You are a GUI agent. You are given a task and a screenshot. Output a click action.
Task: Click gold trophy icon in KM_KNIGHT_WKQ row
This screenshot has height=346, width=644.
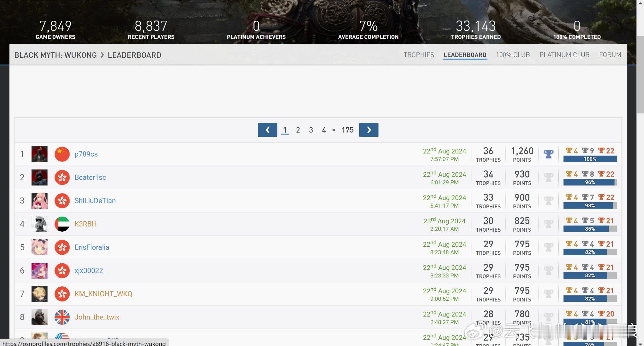[x=569, y=290]
